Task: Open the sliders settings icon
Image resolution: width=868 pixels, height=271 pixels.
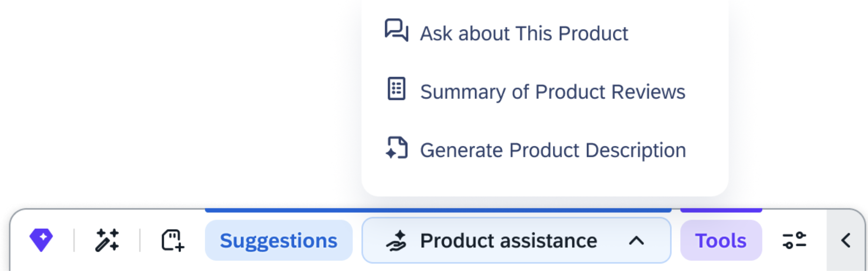Action: pos(794,240)
